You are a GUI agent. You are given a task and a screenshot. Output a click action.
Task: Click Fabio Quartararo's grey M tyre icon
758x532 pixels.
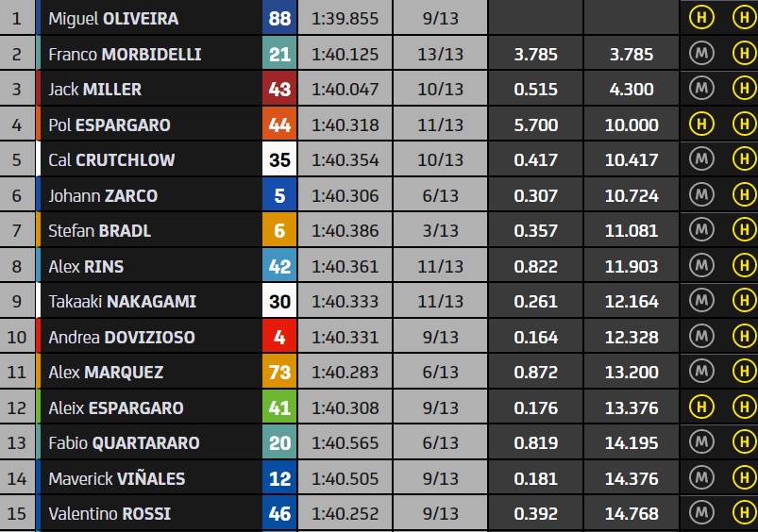pos(701,441)
